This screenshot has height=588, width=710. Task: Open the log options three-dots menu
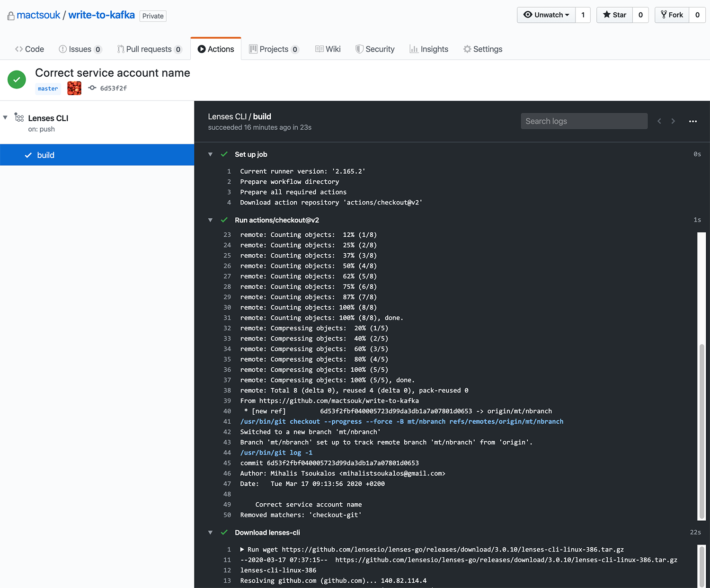pos(693,121)
